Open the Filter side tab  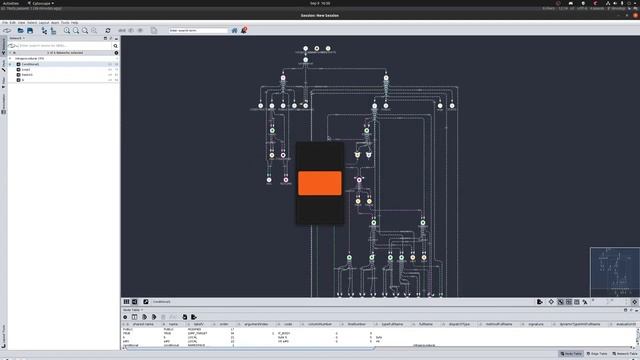4,82
